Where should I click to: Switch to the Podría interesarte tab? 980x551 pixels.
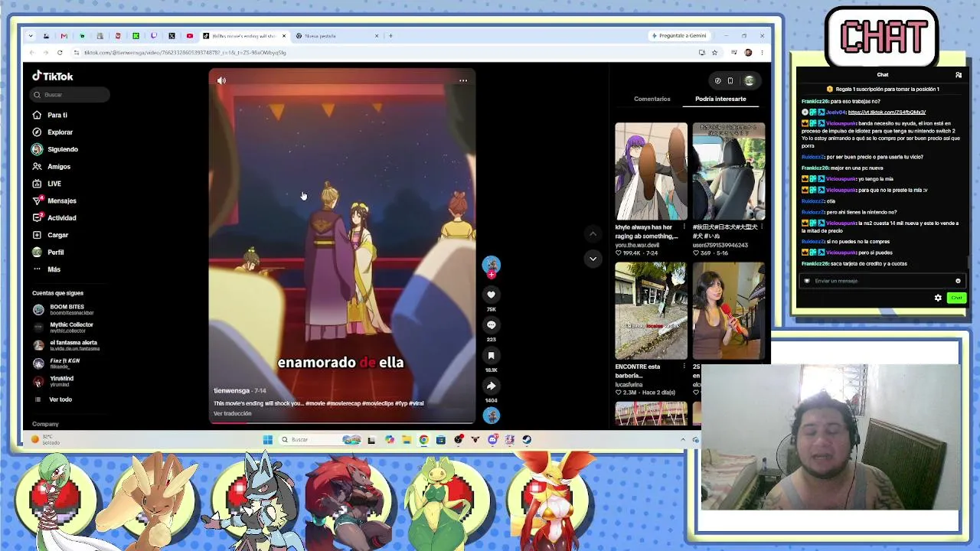tap(720, 99)
